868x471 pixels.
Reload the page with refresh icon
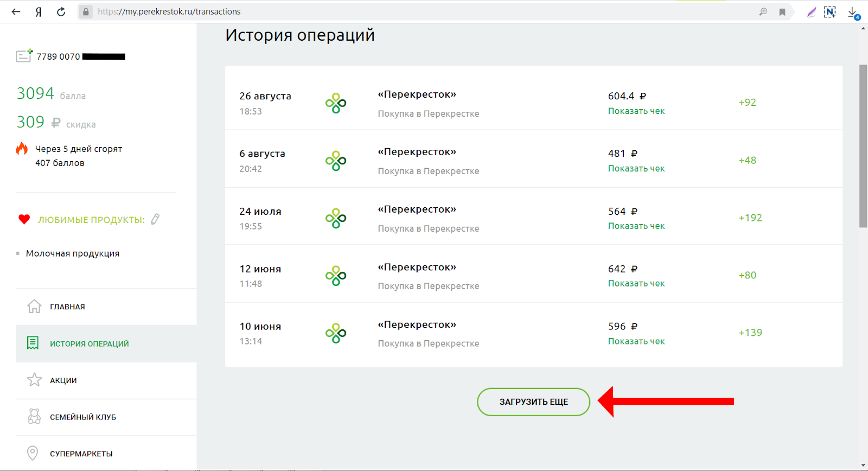(61, 11)
